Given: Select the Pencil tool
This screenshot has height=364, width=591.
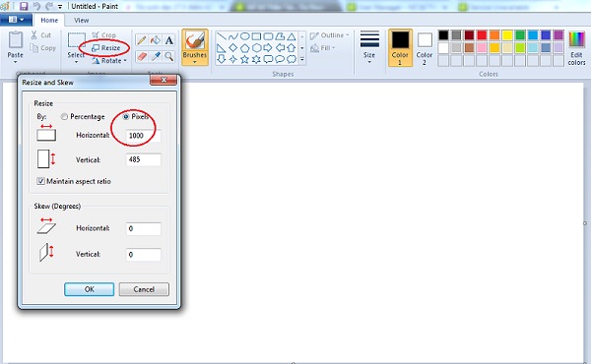Looking at the screenshot, I should pos(142,40).
